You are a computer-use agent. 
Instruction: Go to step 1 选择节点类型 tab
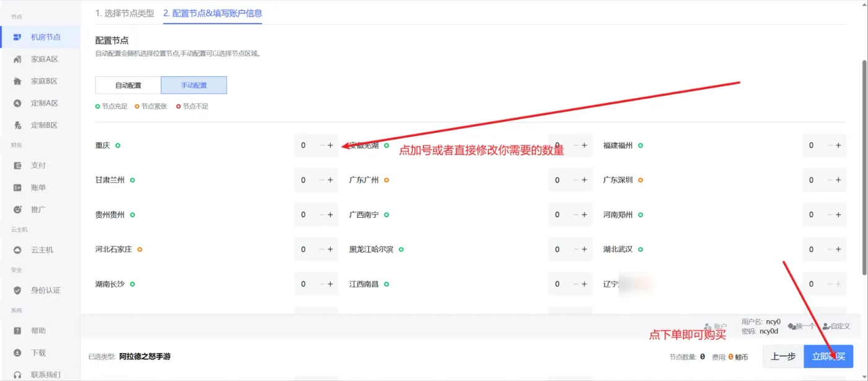tap(125, 13)
